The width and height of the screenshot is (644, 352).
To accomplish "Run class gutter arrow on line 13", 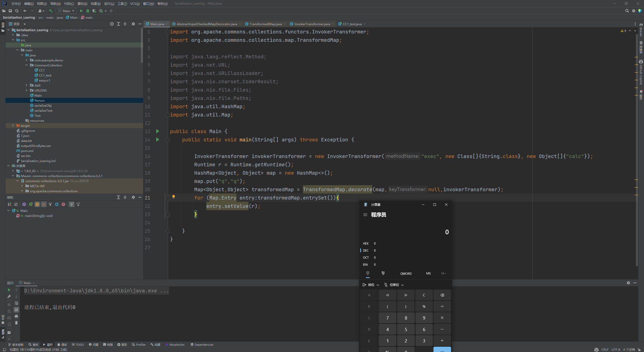I will (157, 131).
